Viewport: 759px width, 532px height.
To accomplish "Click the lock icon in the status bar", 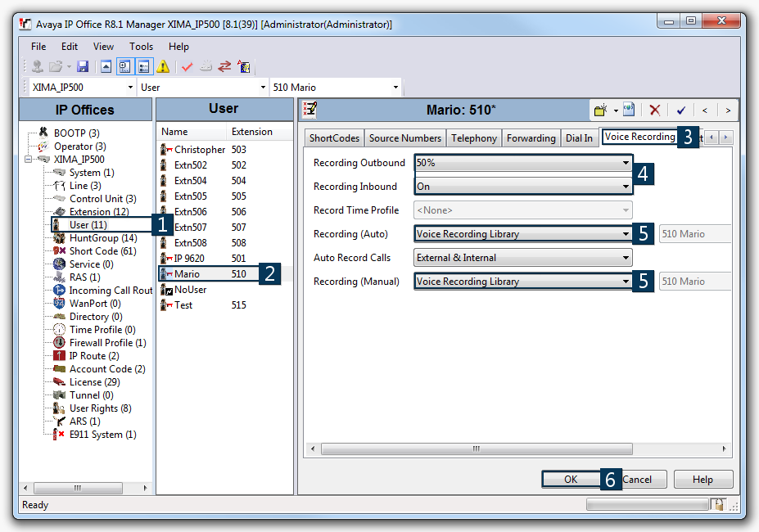I will click(719, 505).
